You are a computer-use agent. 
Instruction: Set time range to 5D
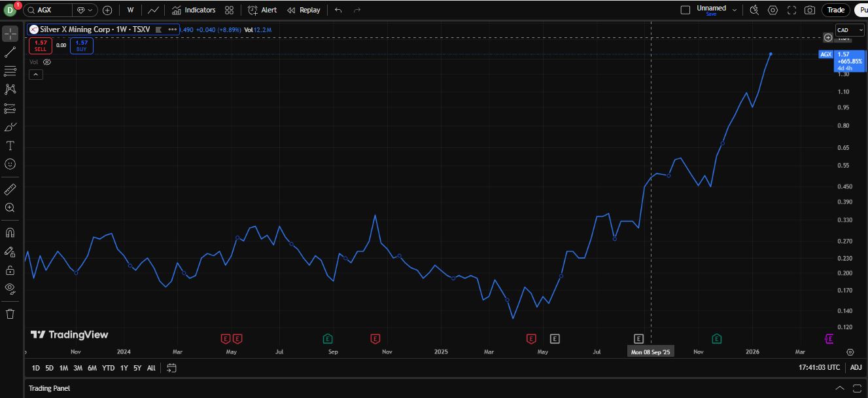point(50,368)
